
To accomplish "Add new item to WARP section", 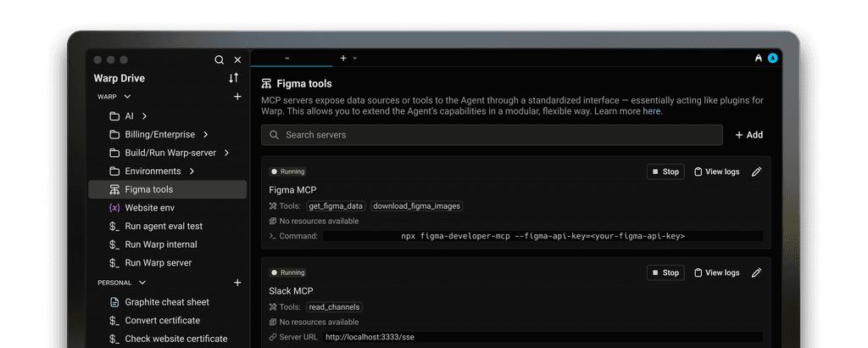I will (237, 97).
